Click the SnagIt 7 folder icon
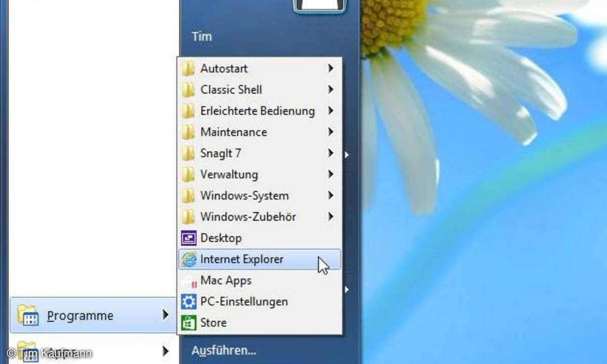This screenshot has width=607, height=364. [x=188, y=153]
